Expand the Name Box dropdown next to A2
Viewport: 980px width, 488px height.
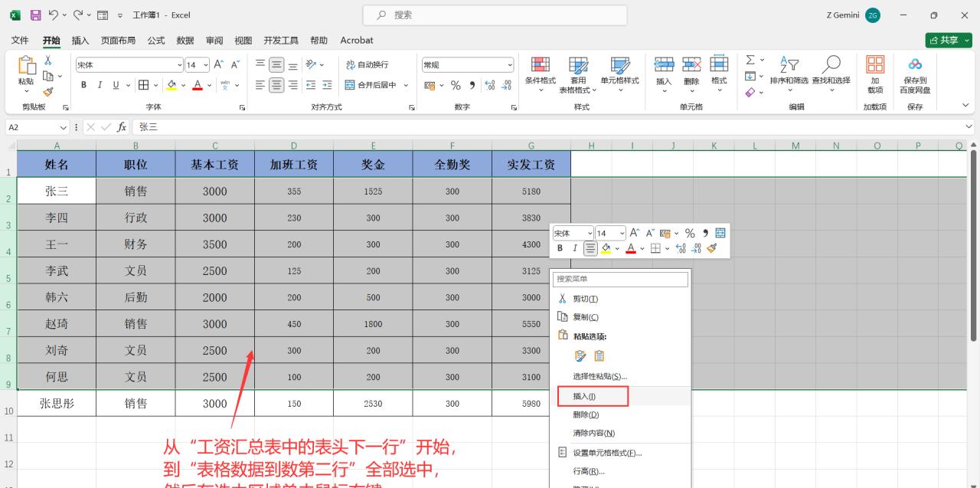pos(64,127)
